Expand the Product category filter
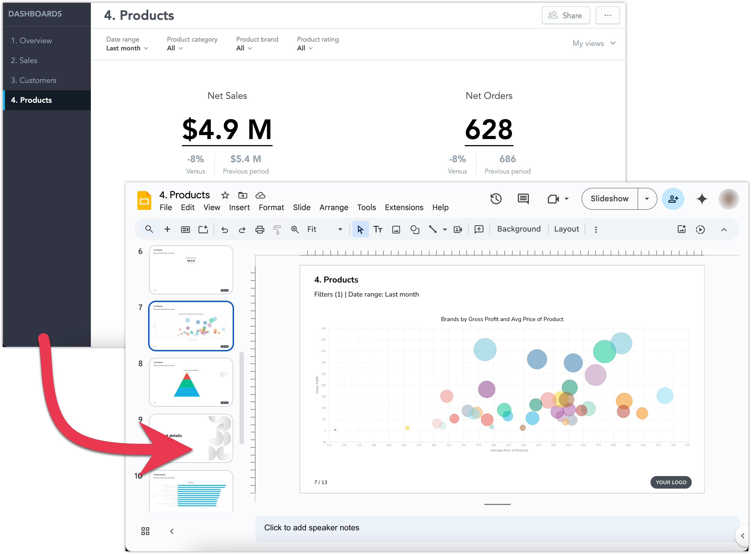Viewport: 756px width, 554px height. (x=174, y=48)
